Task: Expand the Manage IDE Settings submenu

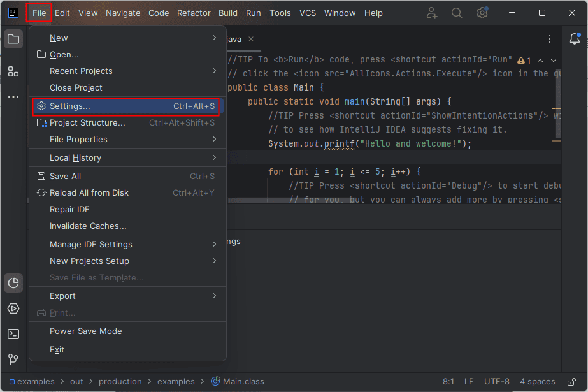Action: (127, 244)
